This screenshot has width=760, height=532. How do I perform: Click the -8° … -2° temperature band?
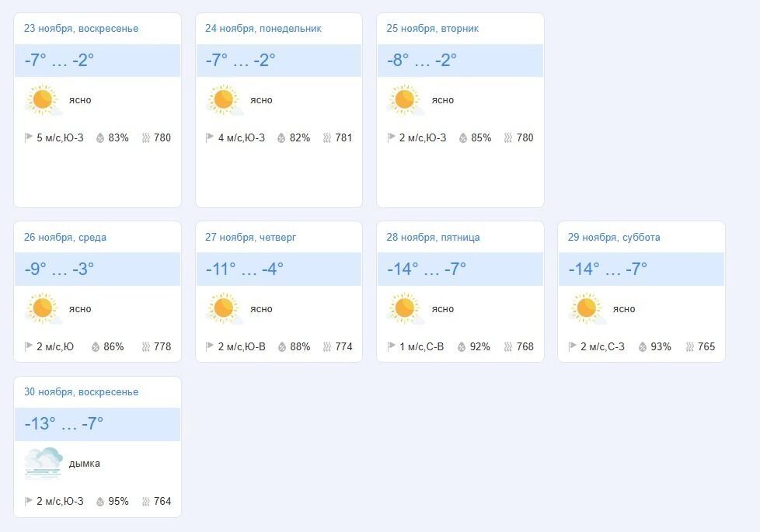[460, 61]
